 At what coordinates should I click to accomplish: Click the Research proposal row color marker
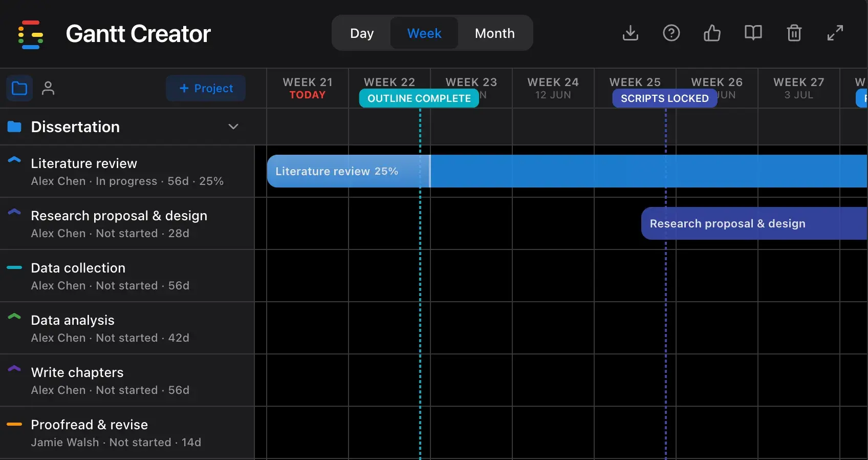point(14,212)
